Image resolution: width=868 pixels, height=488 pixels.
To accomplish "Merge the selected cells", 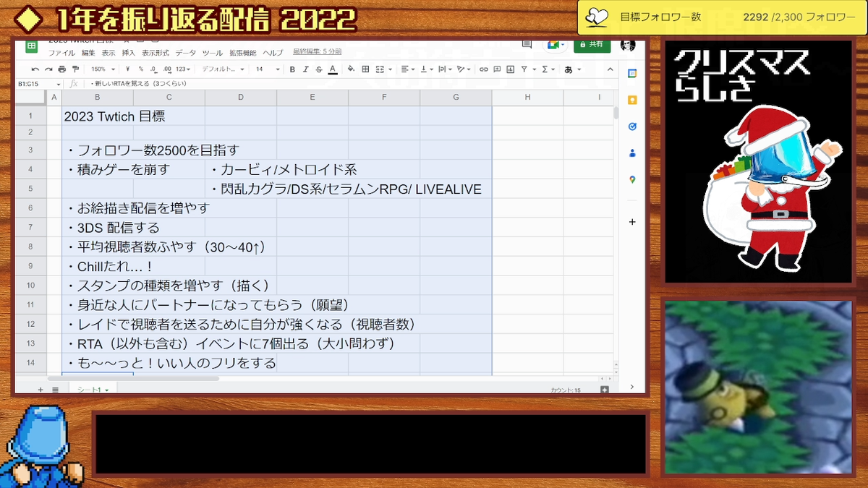I will (x=379, y=69).
